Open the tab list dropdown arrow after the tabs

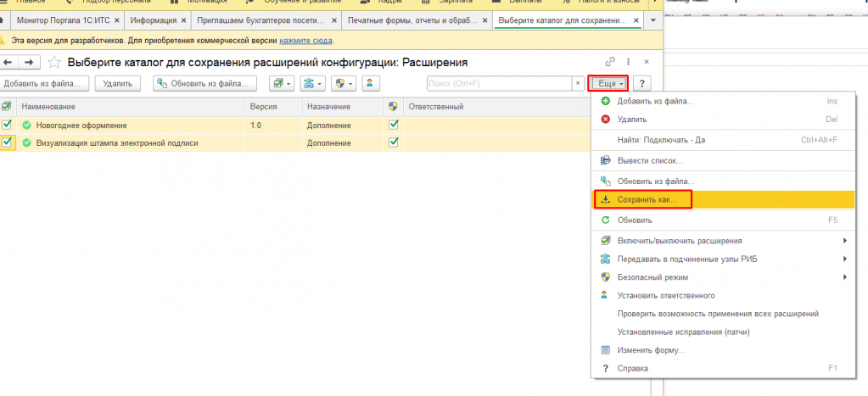(653, 20)
